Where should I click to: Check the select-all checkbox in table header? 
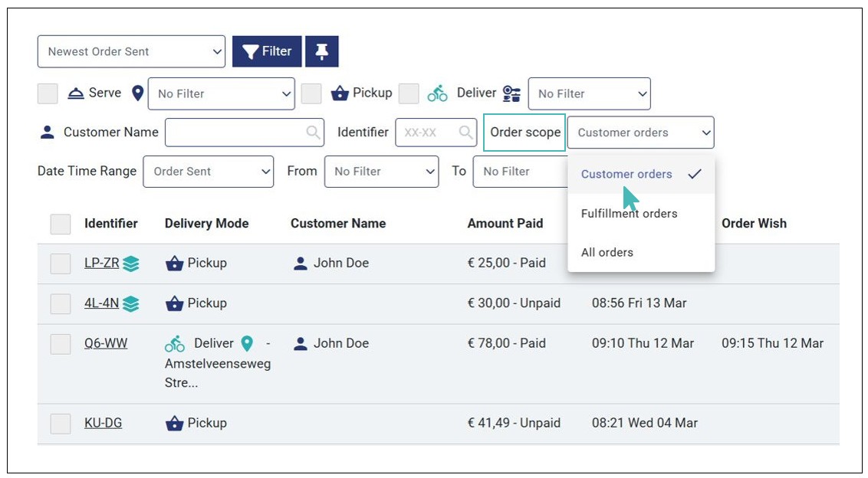[61, 224]
